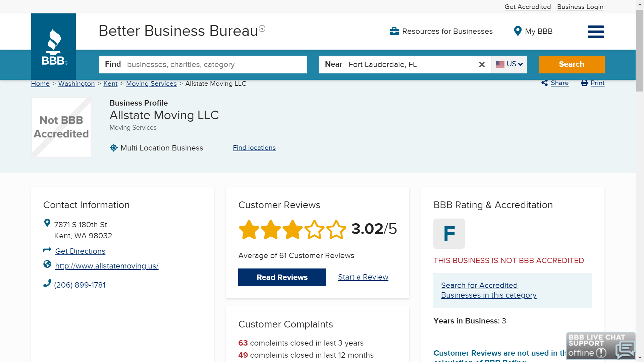The height and width of the screenshot is (362, 644).
Task: Click the phone handset icon
Action: [x=47, y=283]
